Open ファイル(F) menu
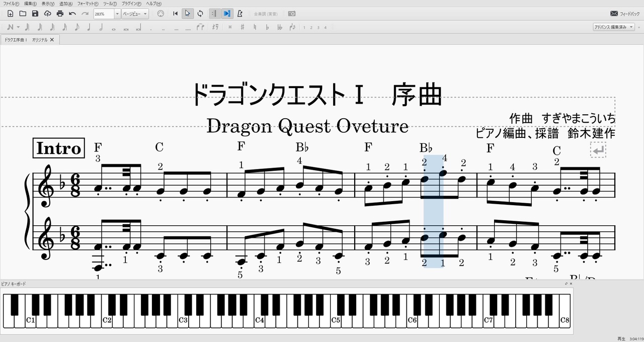Viewport: 644px width, 342px height. click(11, 4)
